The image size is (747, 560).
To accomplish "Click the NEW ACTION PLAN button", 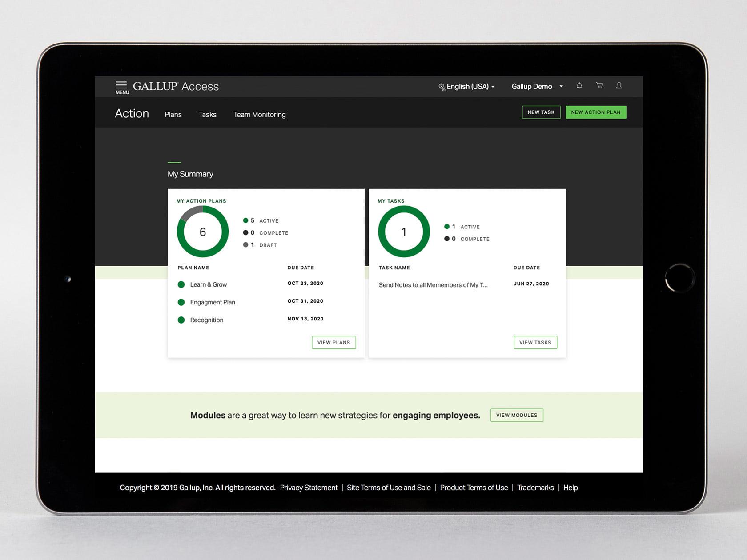I will coord(596,112).
